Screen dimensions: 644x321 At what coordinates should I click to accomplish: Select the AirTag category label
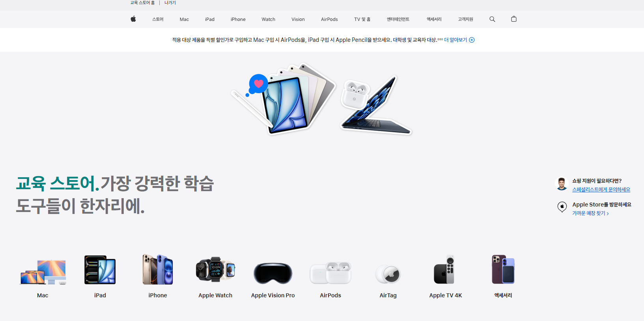point(388,295)
